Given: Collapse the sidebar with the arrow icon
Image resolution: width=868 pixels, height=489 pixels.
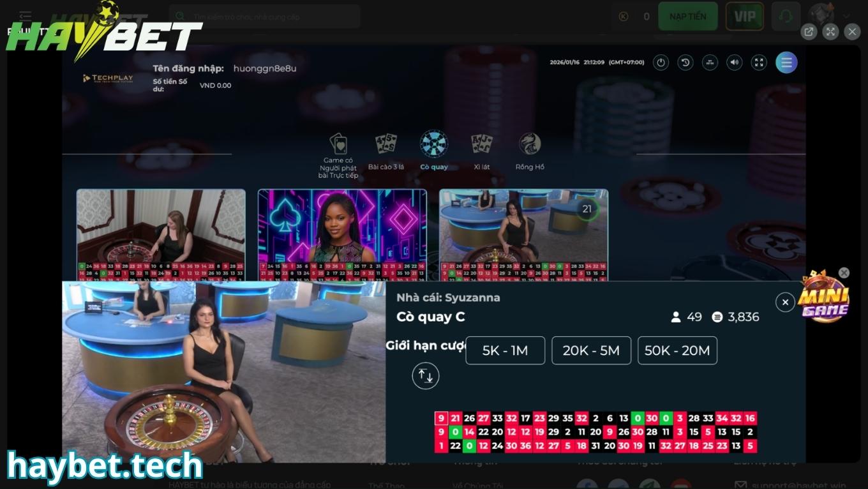Looking at the screenshot, I should (24, 16).
